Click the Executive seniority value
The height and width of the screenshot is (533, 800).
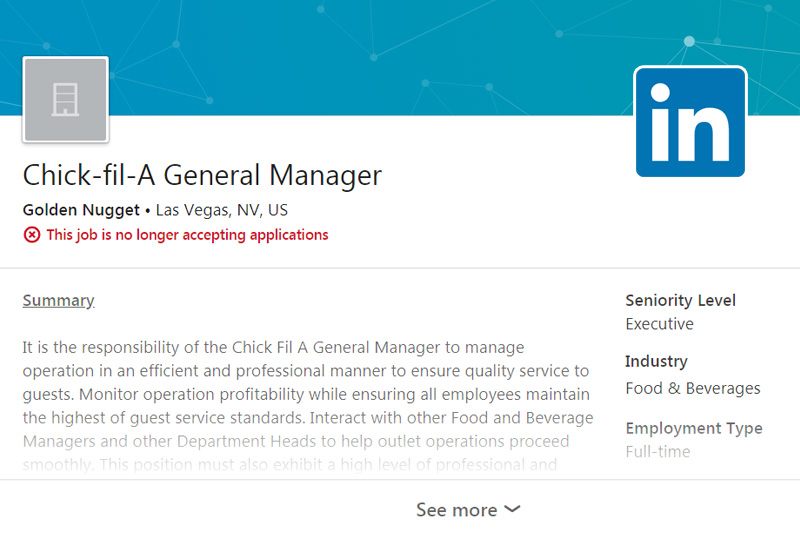click(659, 324)
